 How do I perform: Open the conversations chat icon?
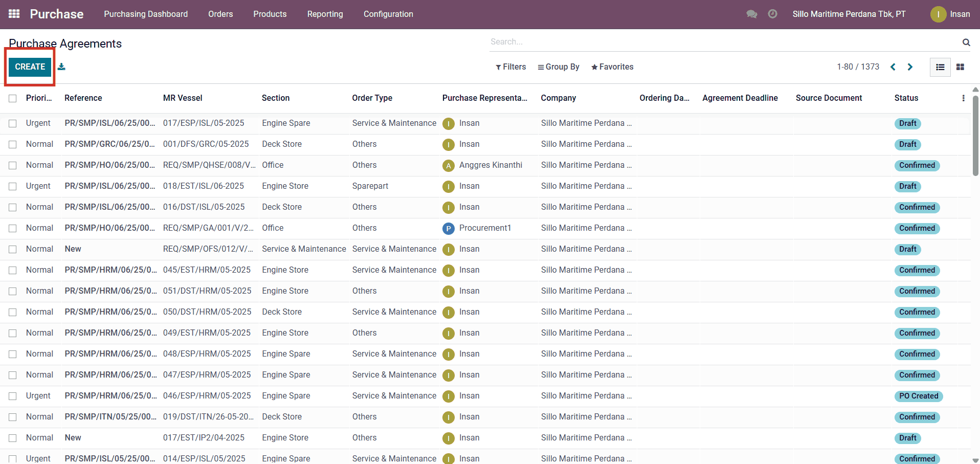[751, 14]
